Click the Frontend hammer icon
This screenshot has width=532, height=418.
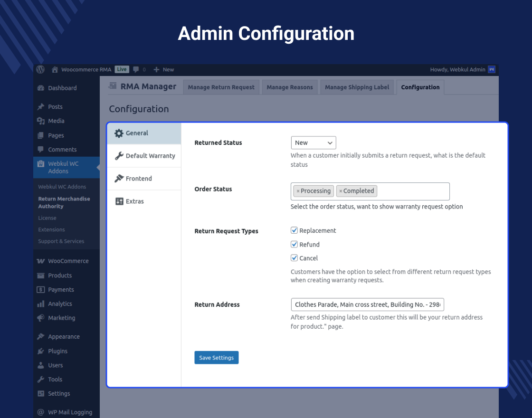coord(119,179)
